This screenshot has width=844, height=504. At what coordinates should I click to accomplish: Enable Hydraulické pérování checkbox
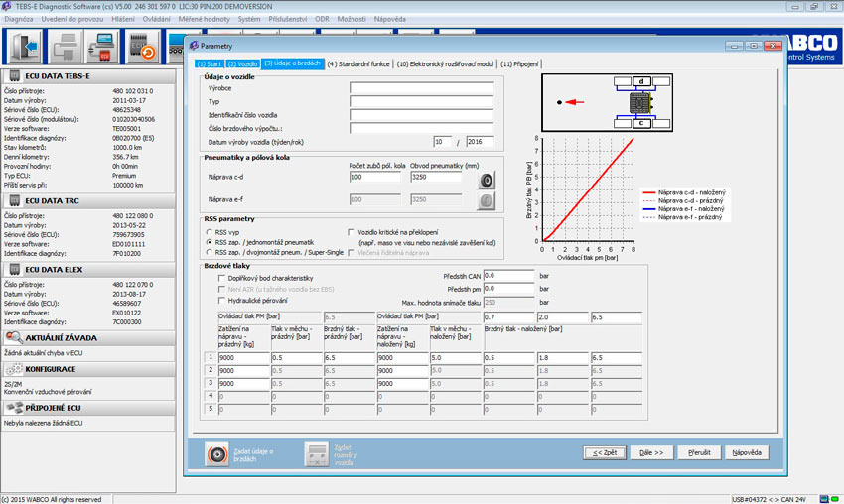[221, 301]
